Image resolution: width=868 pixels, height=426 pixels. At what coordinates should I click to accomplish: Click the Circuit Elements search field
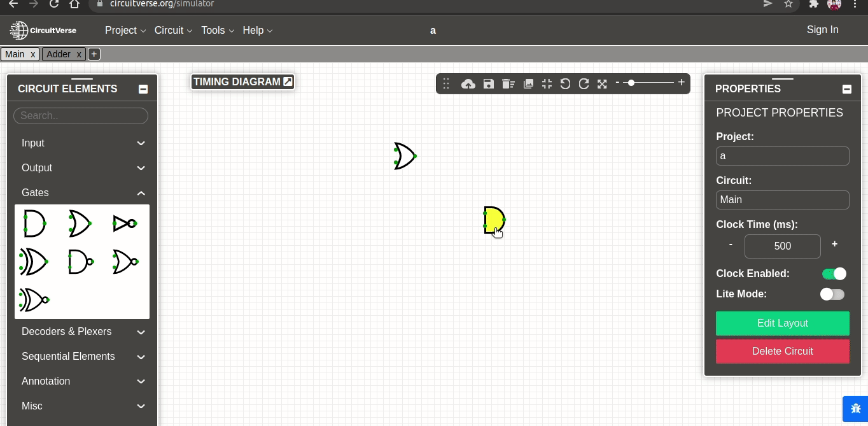click(81, 115)
